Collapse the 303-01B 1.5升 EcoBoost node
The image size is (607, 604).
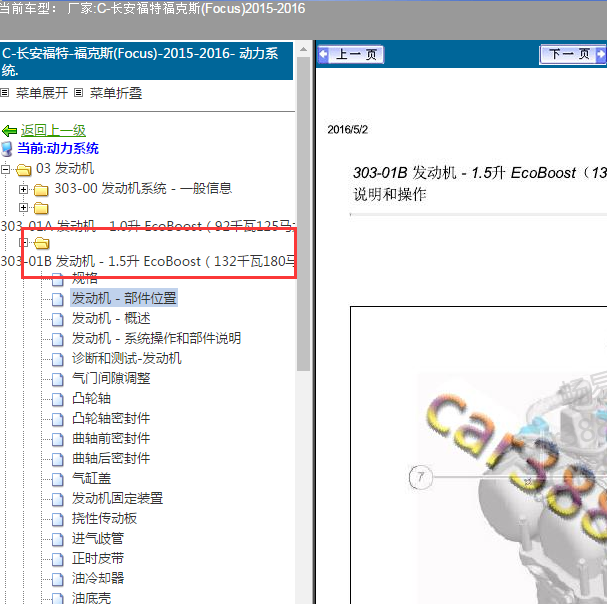[x=24, y=243]
